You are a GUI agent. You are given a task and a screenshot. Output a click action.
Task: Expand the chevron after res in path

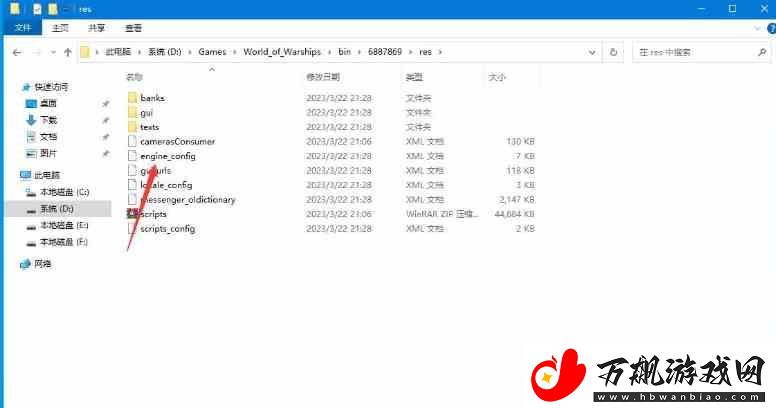pyautogui.click(x=440, y=52)
